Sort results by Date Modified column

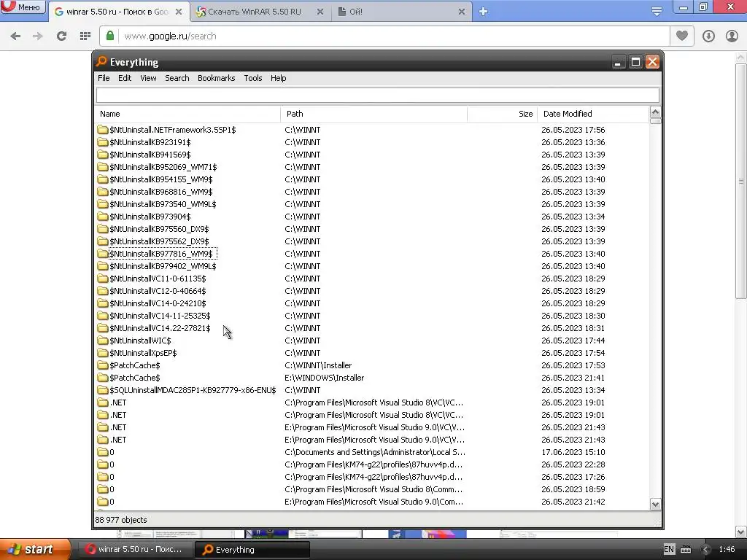[593, 114]
